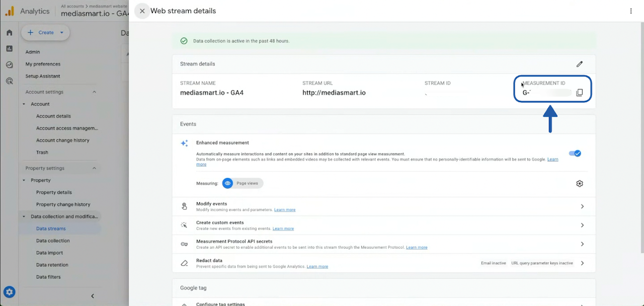This screenshot has width=644, height=306.
Task: Click Learn more link under Redact data
Action: (317, 266)
